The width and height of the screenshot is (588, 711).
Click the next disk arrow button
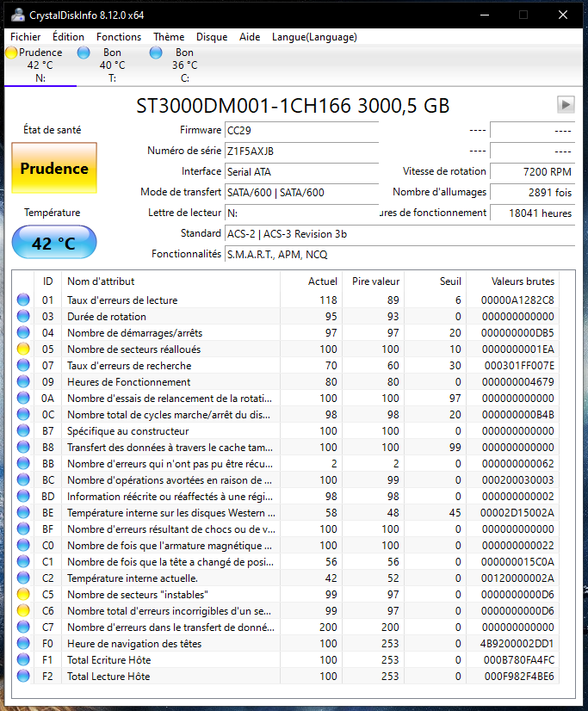(566, 104)
